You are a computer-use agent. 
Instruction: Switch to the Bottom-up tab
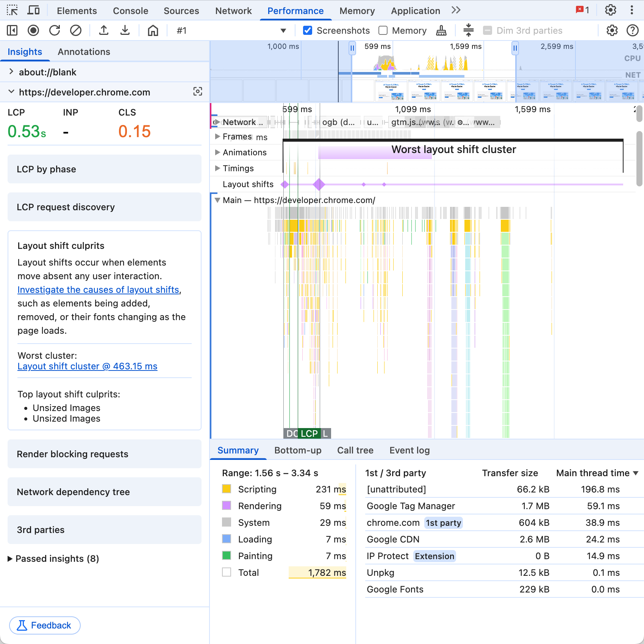tap(298, 450)
